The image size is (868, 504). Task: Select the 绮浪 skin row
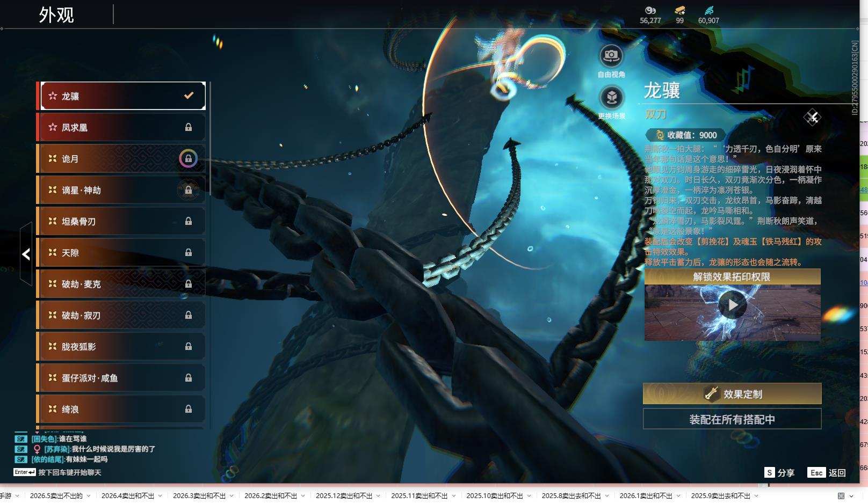pos(121,409)
